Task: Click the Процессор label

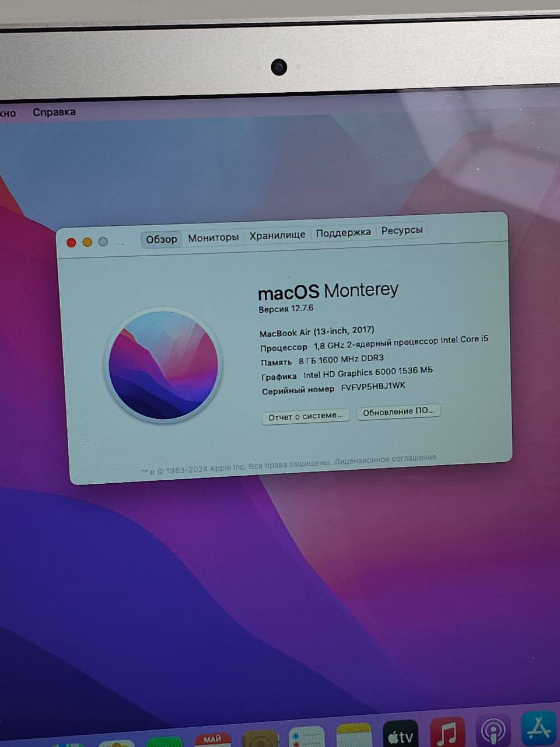Action: [x=283, y=348]
